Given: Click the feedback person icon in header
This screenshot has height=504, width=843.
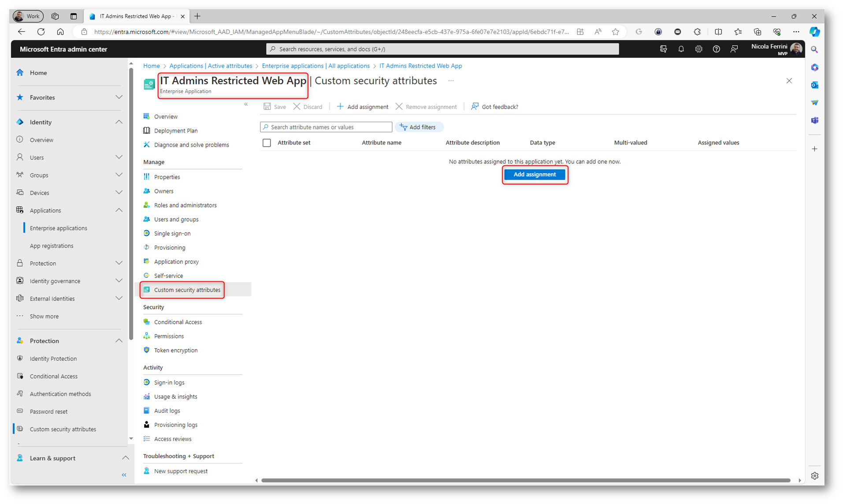Looking at the screenshot, I should pos(734,49).
